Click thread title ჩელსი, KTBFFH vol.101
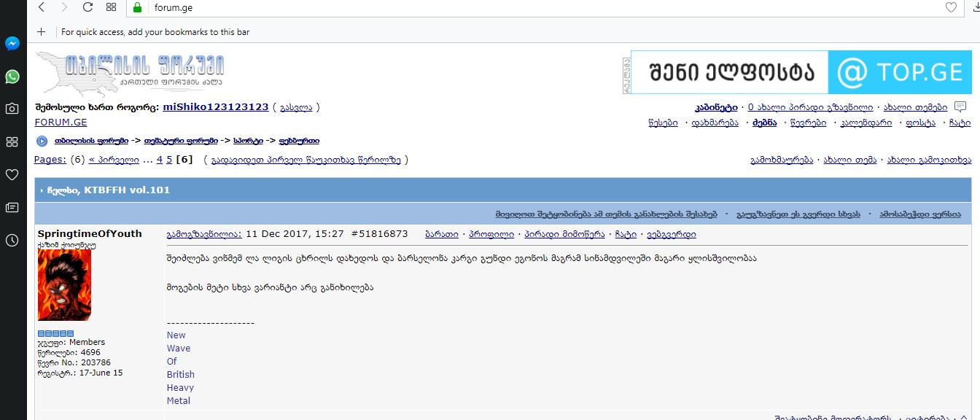 [108, 190]
